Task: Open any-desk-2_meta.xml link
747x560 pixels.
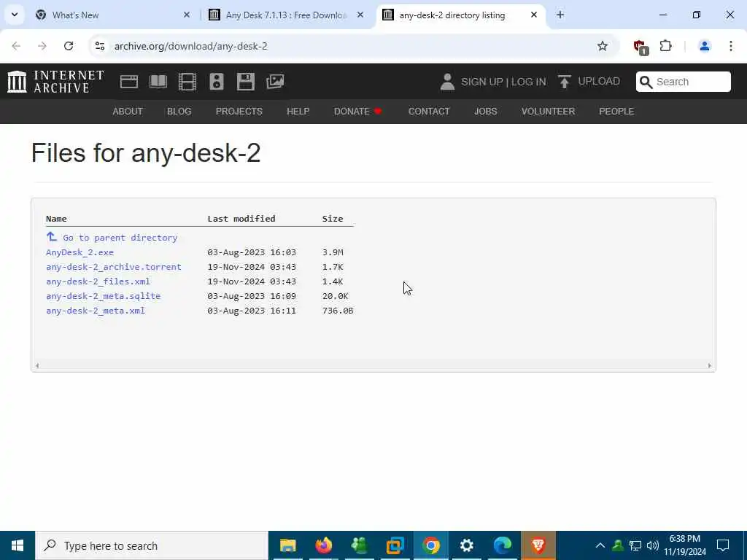Action: coord(96,311)
